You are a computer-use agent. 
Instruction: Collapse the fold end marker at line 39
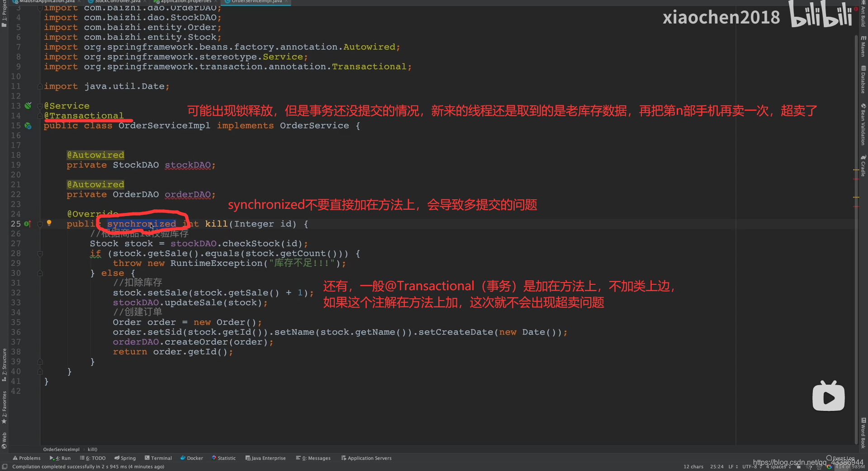point(40,362)
